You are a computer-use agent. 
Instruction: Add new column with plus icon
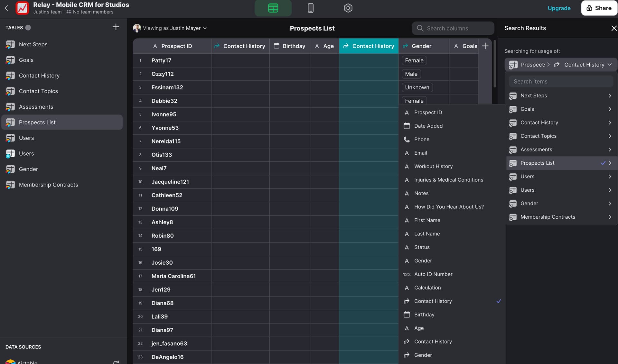click(x=485, y=46)
